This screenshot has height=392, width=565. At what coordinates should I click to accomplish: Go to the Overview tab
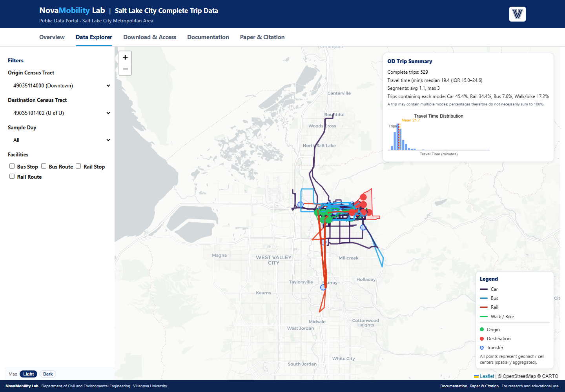tap(52, 37)
